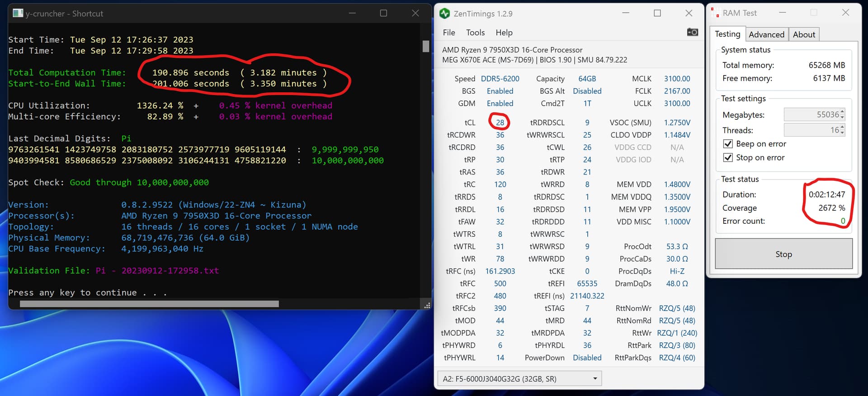Viewport: 868px width, 396px height.
Task: Click the ZenTimings screenshot camera icon
Action: (x=692, y=32)
